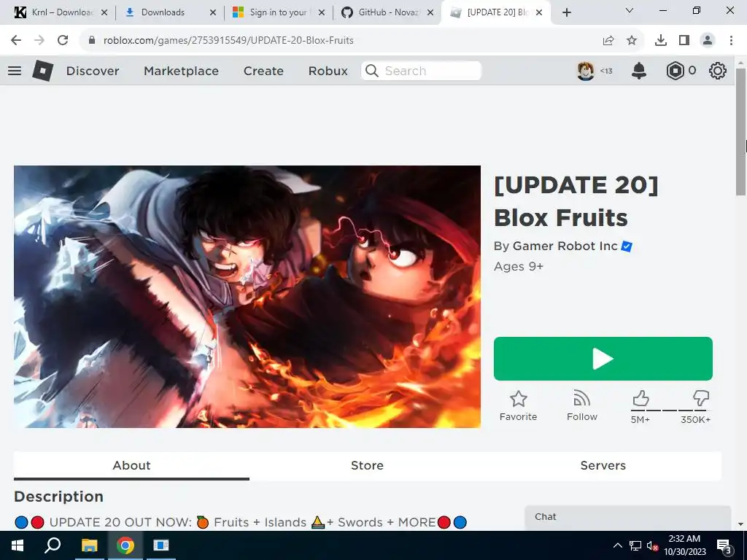
Task: Click Chrome icon in the taskbar
Action: (125, 545)
